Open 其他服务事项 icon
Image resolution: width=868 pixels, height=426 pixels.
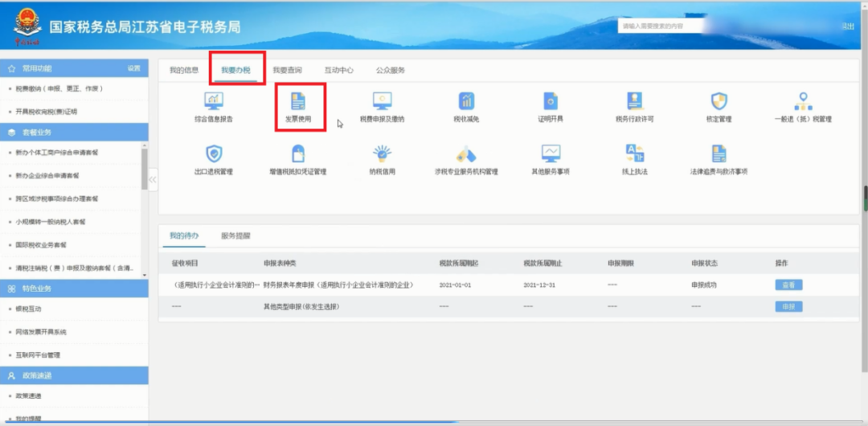(551, 154)
